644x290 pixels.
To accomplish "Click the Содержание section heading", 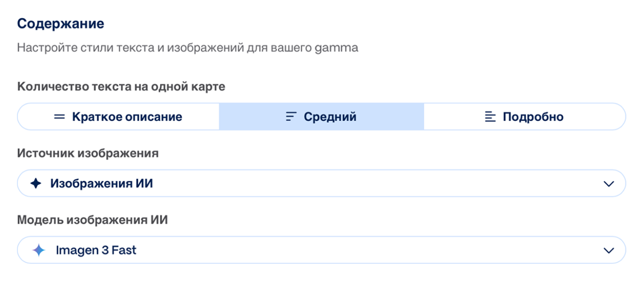I will (x=61, y=24).
